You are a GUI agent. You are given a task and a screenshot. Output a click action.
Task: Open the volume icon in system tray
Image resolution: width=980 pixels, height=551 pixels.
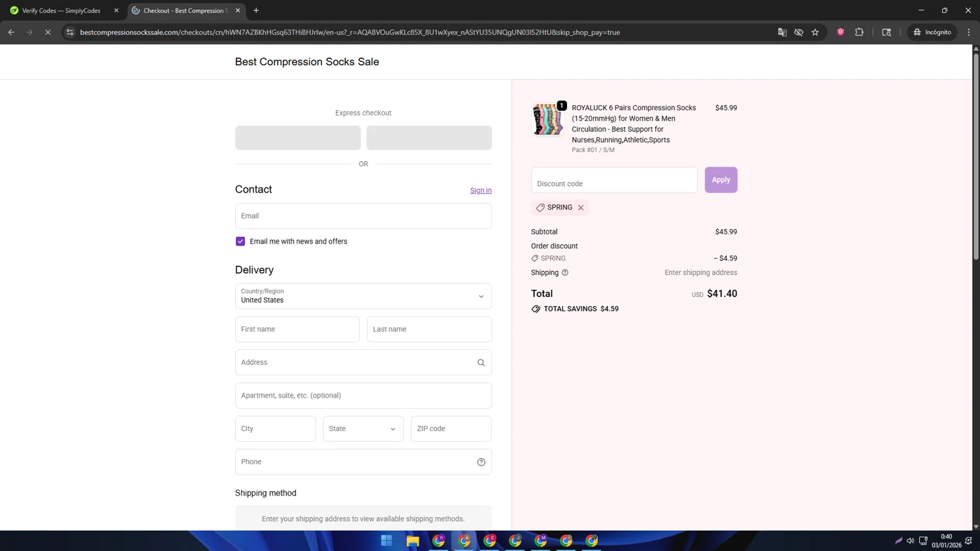910,541
